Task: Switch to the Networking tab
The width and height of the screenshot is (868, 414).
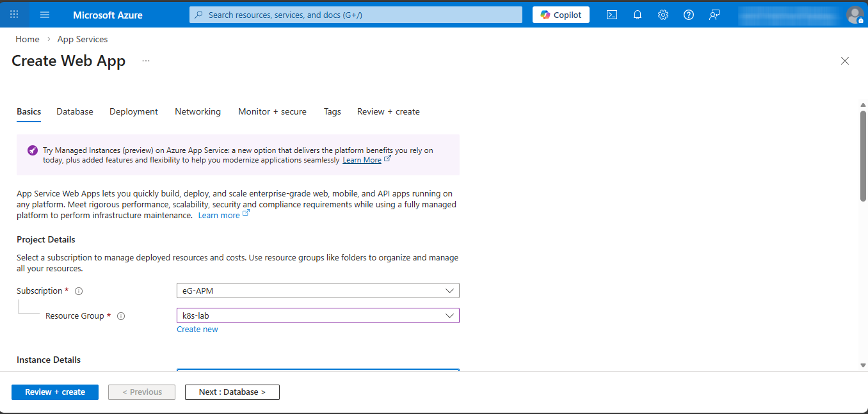Action: pyautogui.click(x=198, y=111)
